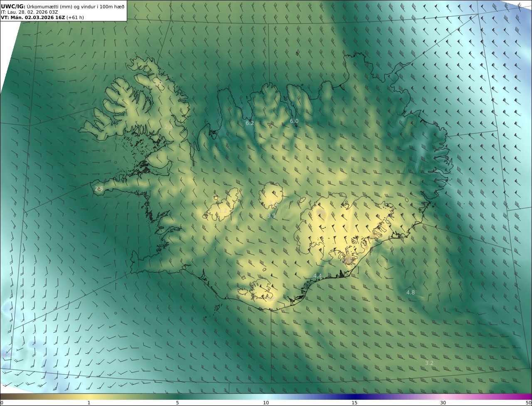The image size is (532, 406).
Task: Click the 4.8 value offshore southeast
Action: click(x=411, y=293)
